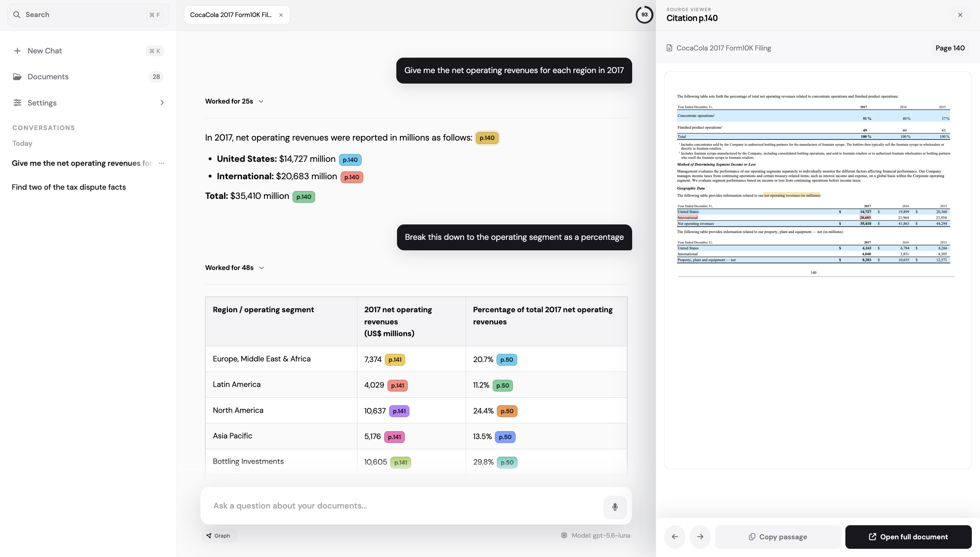
Task: Click the Documents count badge 28
Action: [x=156, y=77]
